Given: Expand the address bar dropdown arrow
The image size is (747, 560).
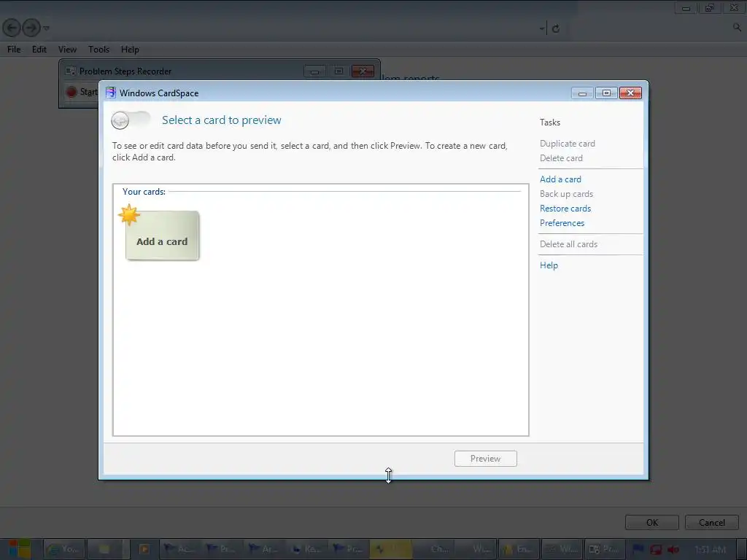Looking at the screenshot, I should [542, 28].
